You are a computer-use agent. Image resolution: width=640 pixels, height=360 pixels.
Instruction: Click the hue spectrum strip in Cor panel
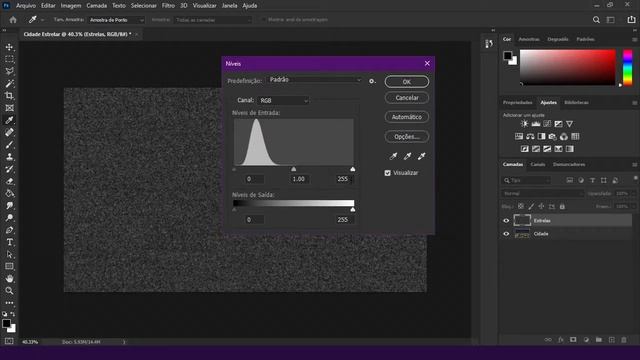[x=627, y=67]
